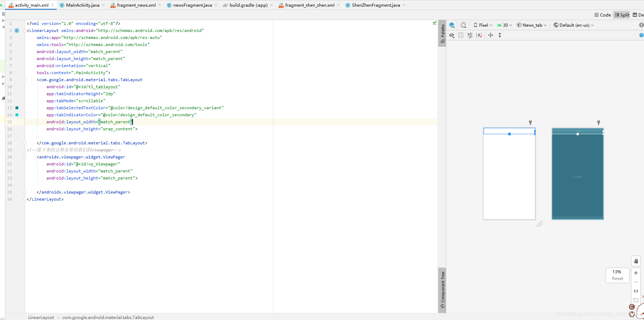Select the design surface layers icon
The height and width of the screenshot is (320, 644).
(452, 25)
